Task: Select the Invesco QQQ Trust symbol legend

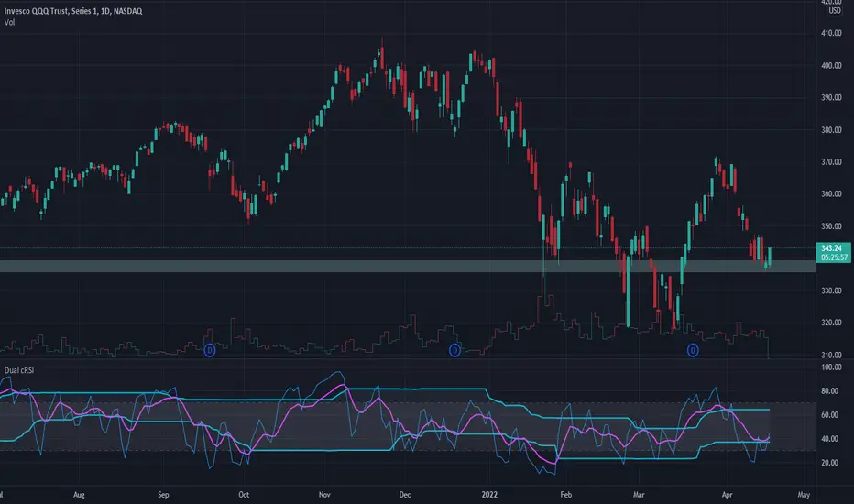Action: [73, 11]
